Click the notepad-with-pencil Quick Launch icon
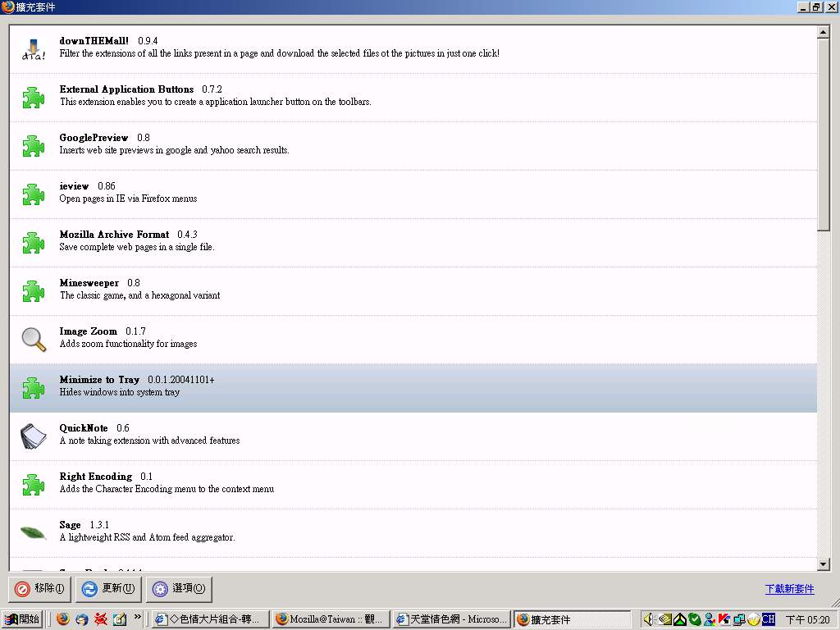The image size is (840, 630). [x=119, y=619]
